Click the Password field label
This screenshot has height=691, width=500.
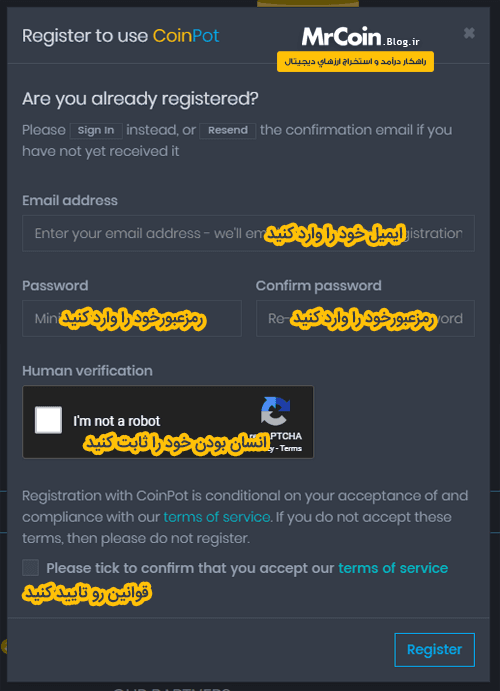point(55,286)
